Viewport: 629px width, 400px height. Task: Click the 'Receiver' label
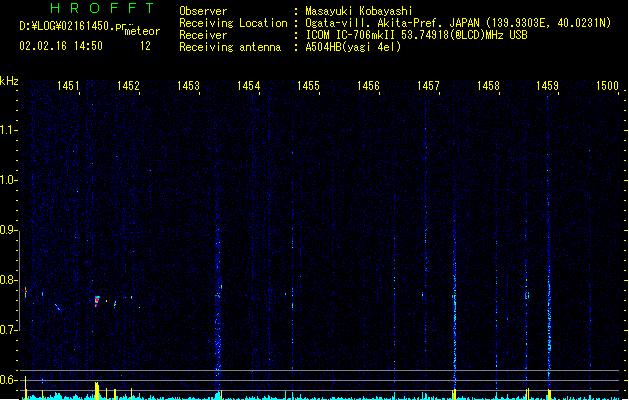(x=203, y=35)
